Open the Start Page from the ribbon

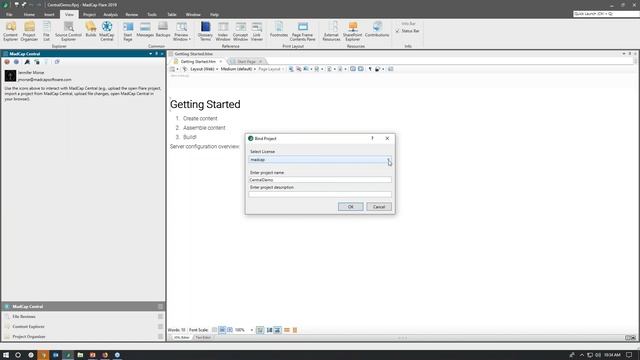pos(128,31)
